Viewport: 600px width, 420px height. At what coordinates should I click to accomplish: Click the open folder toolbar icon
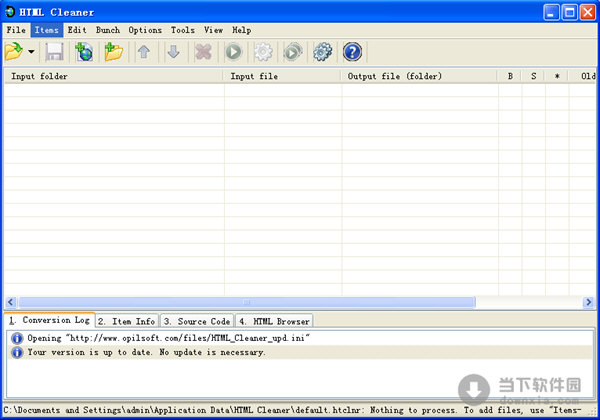[15, 52]
